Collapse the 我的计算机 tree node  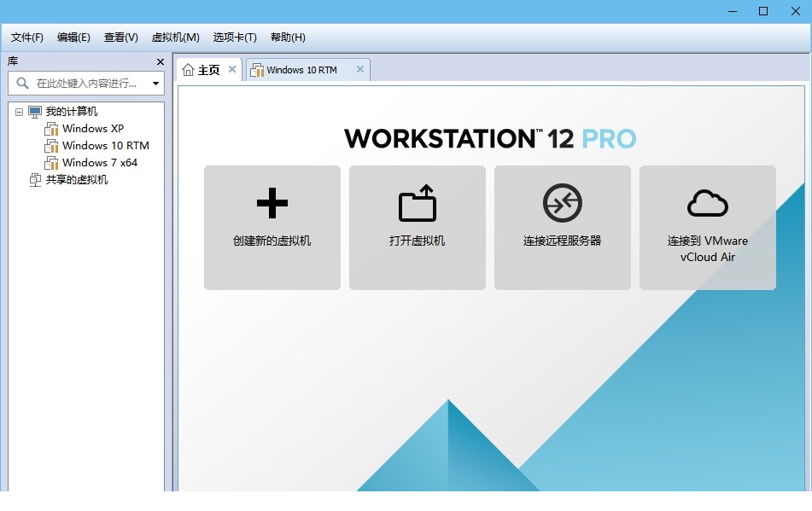[x=19, y=112]
